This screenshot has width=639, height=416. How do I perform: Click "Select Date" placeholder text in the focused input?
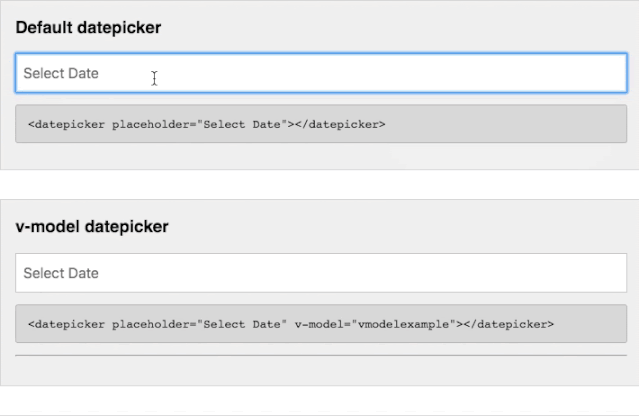[61, 73]
